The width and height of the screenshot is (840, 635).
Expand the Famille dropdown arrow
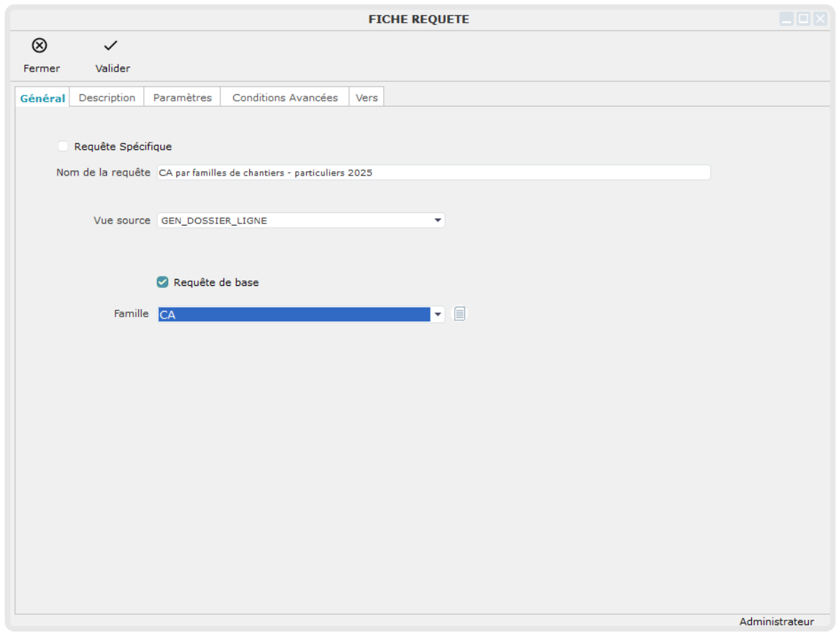[437, 315]
